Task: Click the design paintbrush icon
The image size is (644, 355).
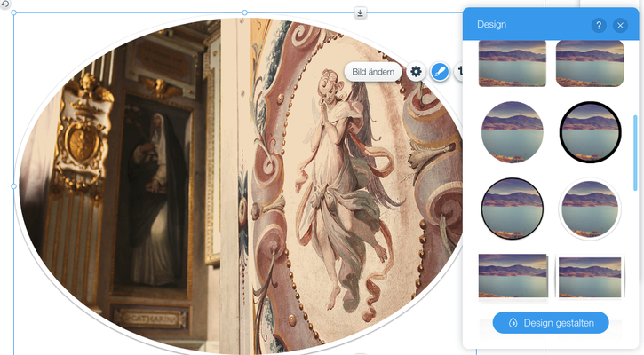Action: [x=440, y=72]
